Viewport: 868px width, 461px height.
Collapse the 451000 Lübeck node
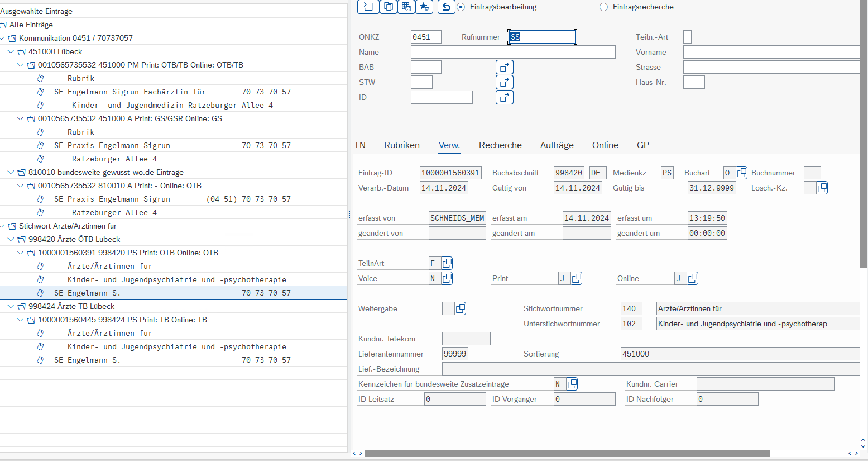pos(11,51)
